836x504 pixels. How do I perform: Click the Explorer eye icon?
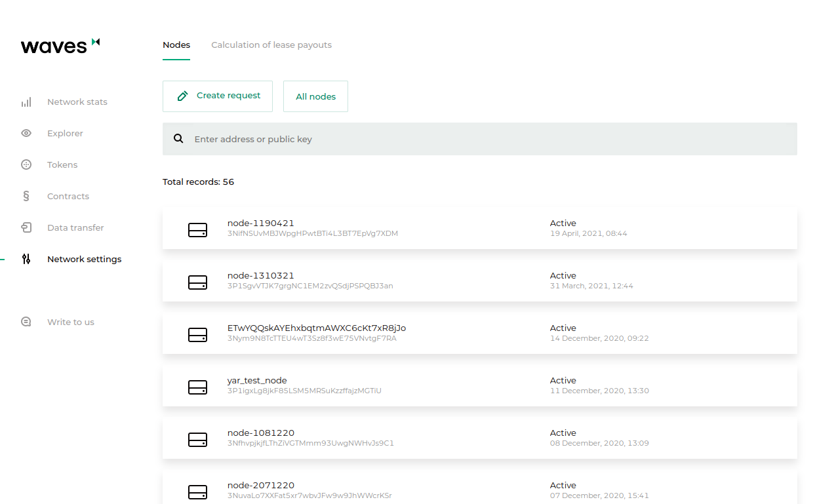click(x=26, y=134)
